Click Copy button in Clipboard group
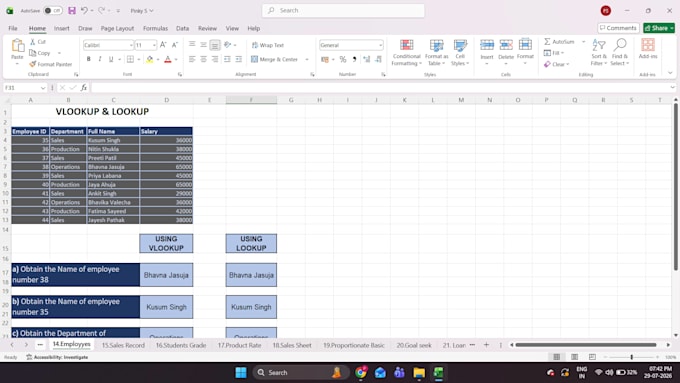 (x=40, y=53)
